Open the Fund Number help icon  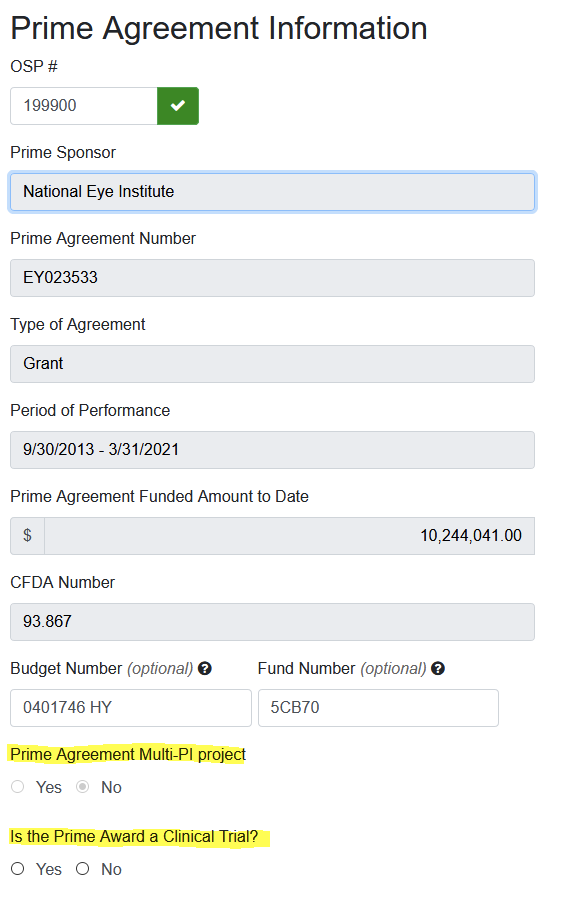click(438, 669)
